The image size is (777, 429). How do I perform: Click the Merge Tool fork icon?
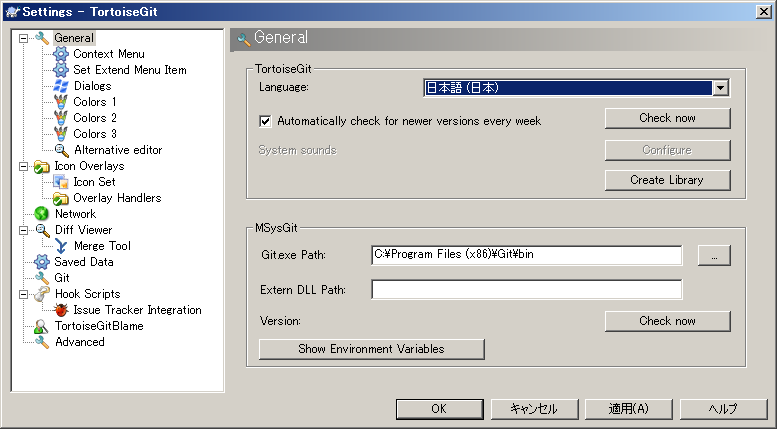[61, 246]
